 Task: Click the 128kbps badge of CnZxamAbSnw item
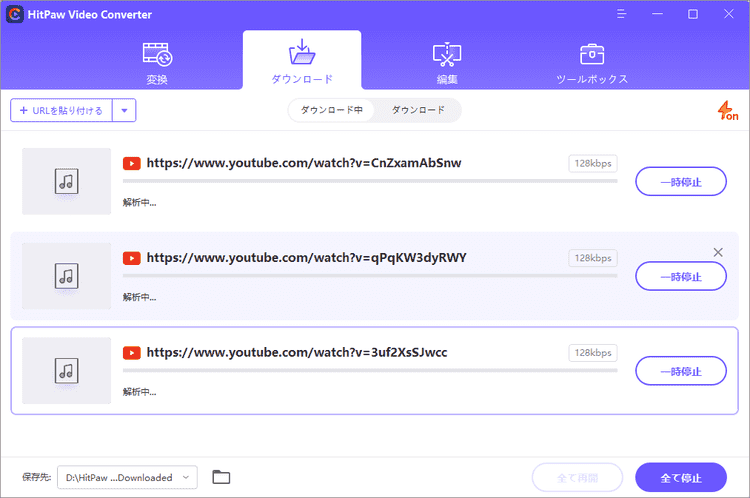click(593, 163)
